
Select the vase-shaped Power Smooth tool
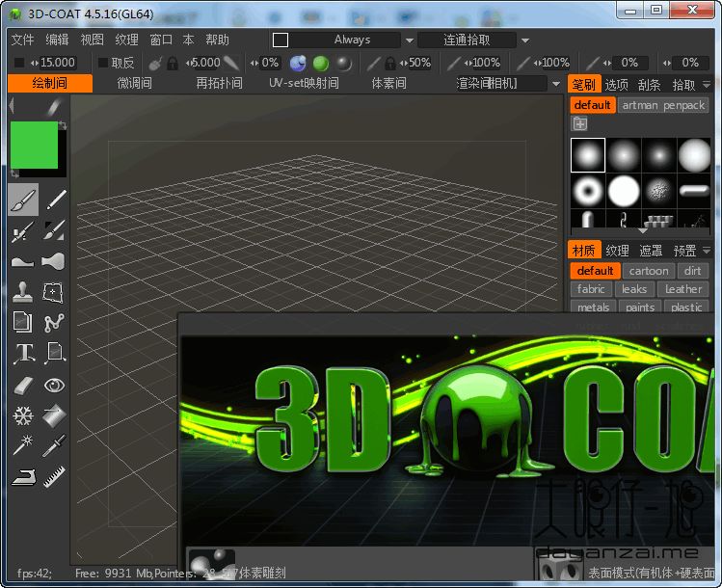[x=54, y=262]
